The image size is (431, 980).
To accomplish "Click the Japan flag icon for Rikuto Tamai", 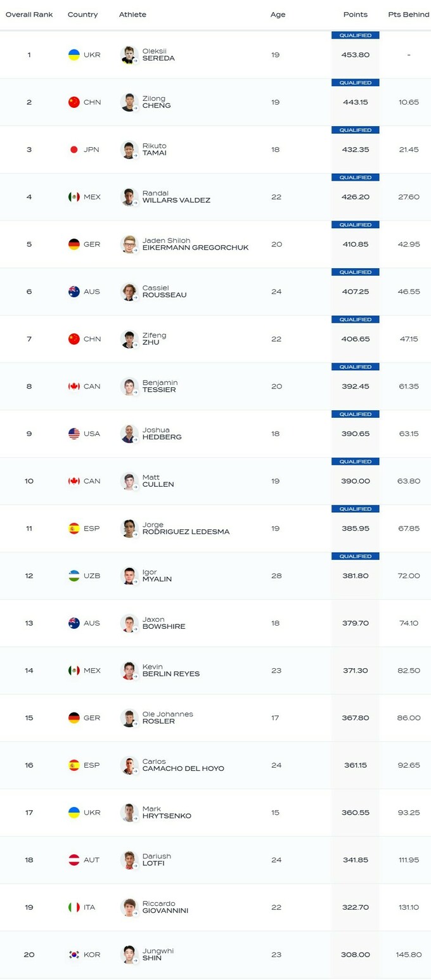I will click(x=74, y=150).
